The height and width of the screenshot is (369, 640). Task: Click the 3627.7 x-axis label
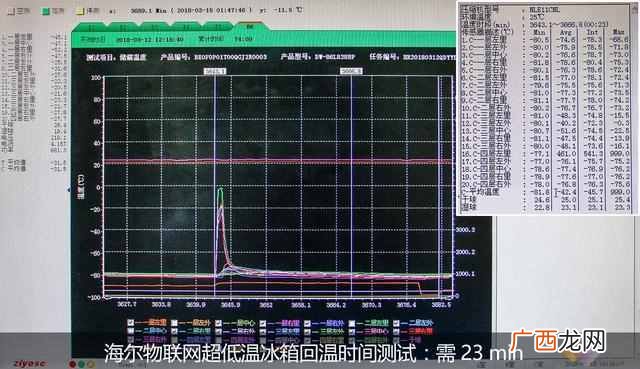click(x=127, y=305)
